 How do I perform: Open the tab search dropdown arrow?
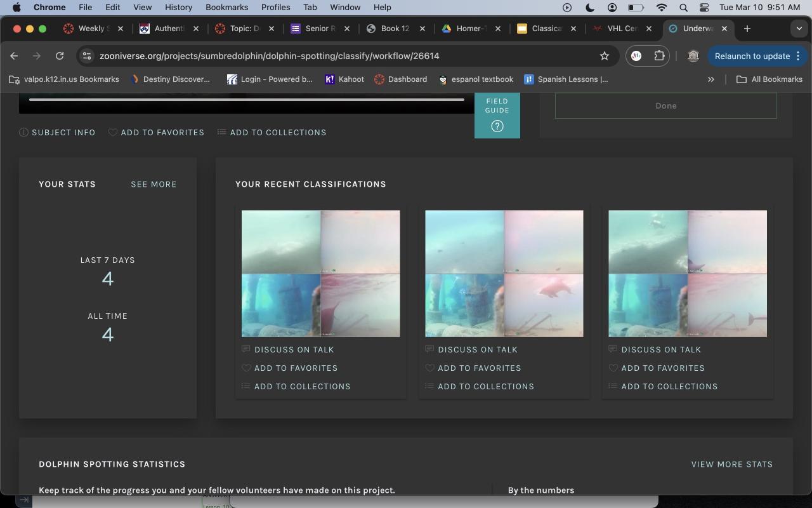[x=799, y=29]
